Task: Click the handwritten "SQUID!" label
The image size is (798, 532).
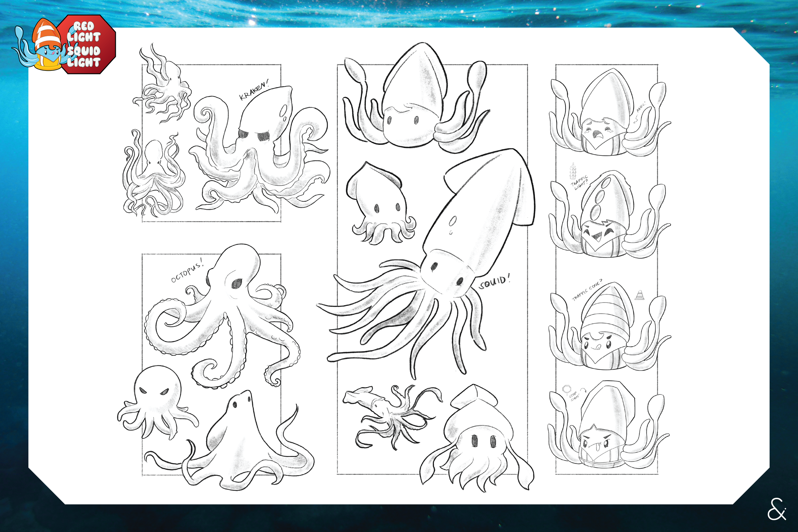Action: tap(494, 282)
